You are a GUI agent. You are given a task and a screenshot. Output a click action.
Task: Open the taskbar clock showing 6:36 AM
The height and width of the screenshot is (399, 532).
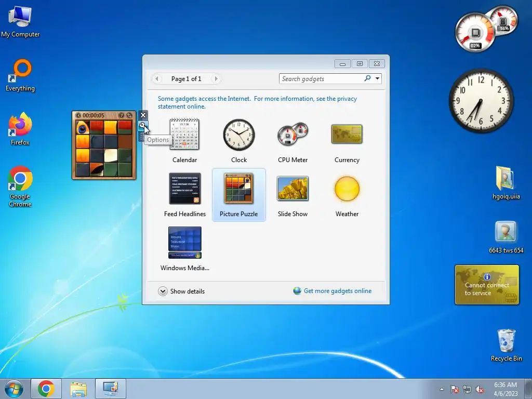[506, 389]
